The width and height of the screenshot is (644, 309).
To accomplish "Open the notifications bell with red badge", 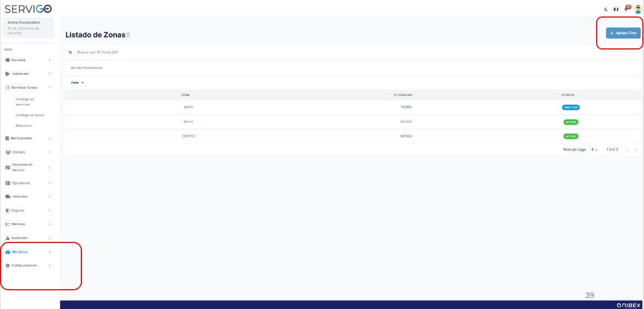I will tap(627, 8).
